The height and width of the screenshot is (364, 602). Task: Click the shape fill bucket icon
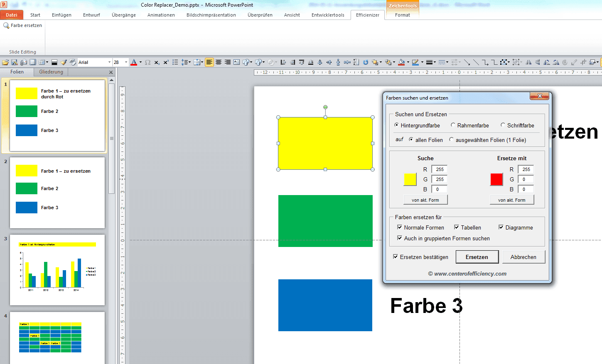(x=401, y=62)
